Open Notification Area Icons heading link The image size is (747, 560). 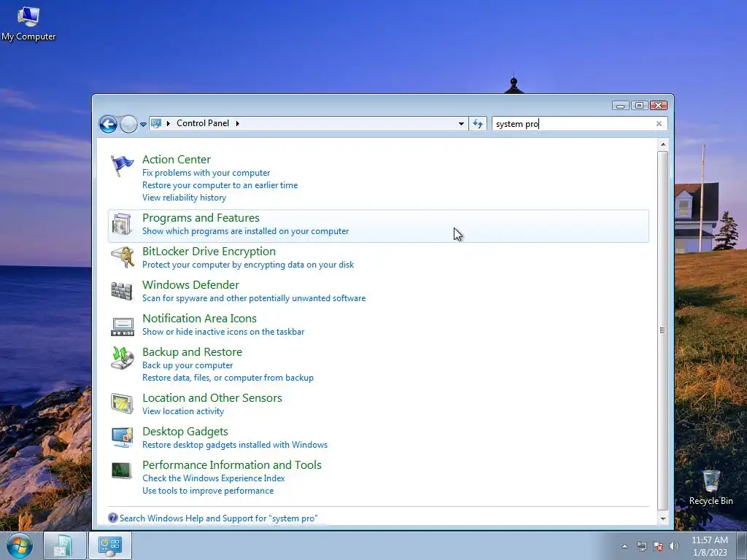pos(199,318)
